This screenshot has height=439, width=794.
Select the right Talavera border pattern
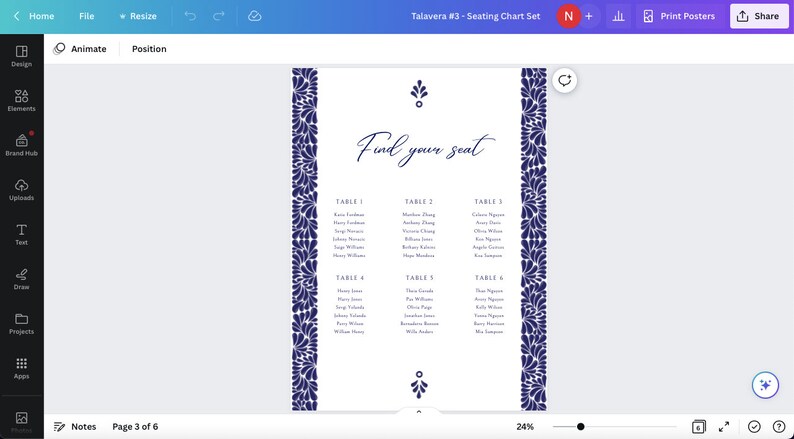534,239
